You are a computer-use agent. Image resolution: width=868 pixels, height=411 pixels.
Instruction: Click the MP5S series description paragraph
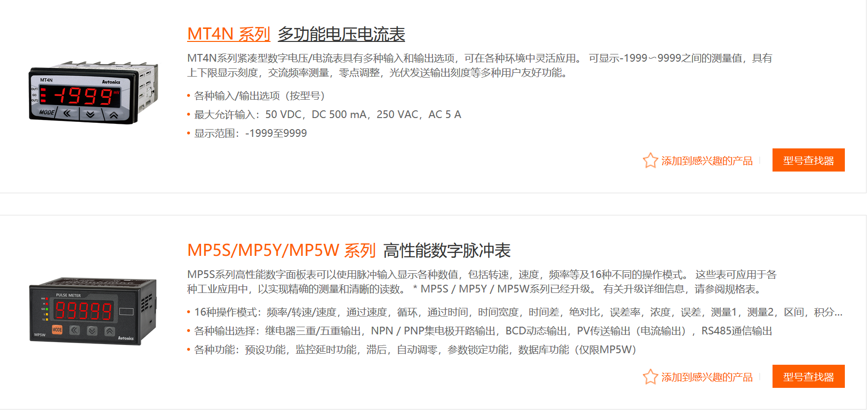(481, 282)
